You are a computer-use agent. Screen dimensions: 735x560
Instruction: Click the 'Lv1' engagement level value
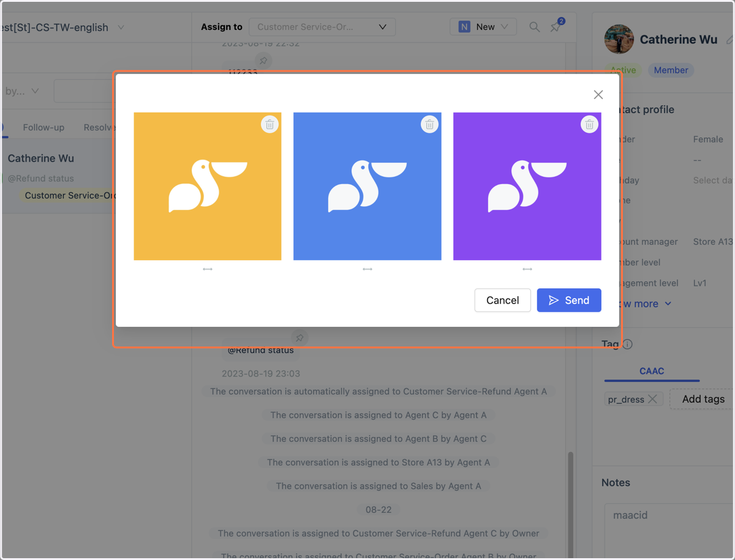(699, 283)
